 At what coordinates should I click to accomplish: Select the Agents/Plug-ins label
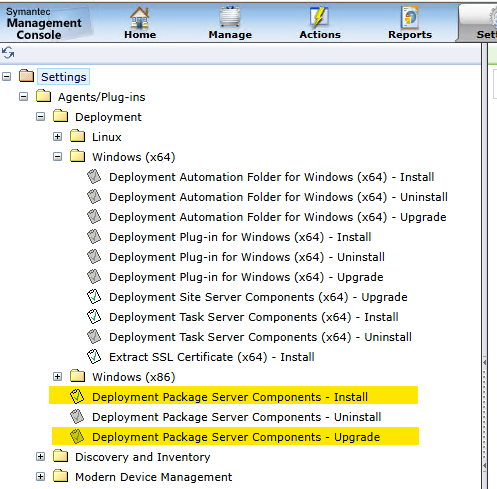click(x=102, y=97)
